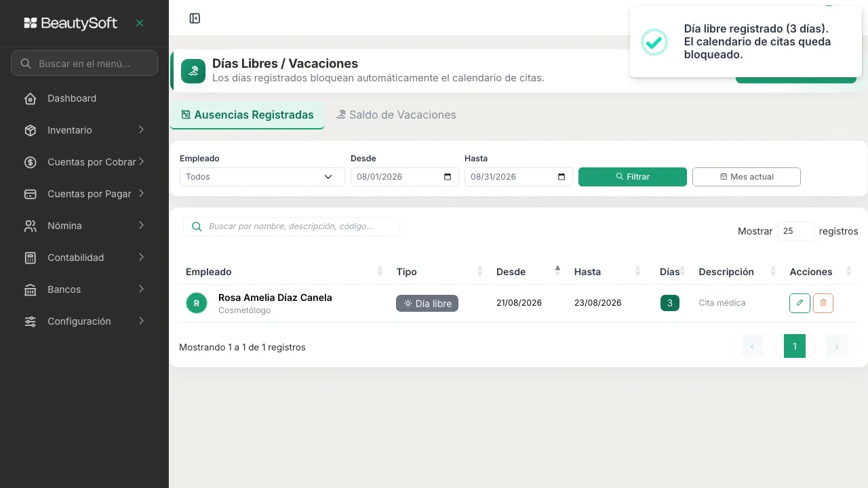Expand the Configuración menu chevron
The width and height of the screenshot is (868, 488).
(141, 321)
